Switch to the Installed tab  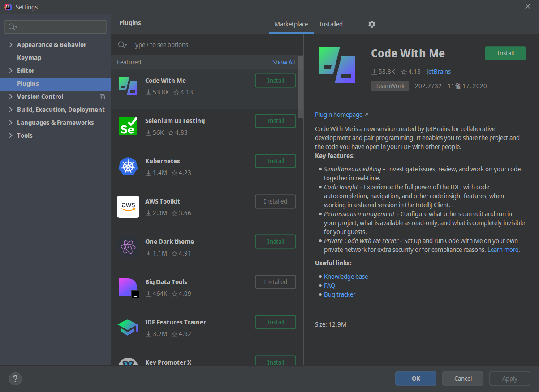[x=331, y=24]
